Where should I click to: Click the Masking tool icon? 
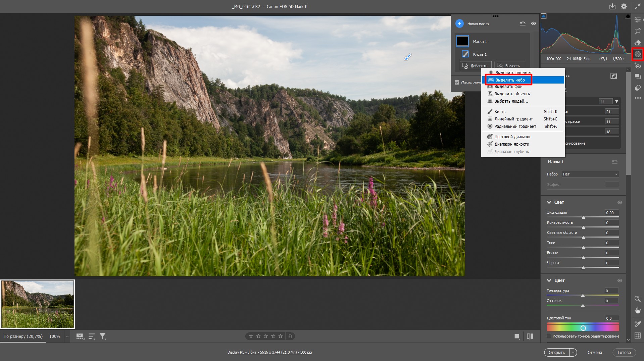[638, 54]
